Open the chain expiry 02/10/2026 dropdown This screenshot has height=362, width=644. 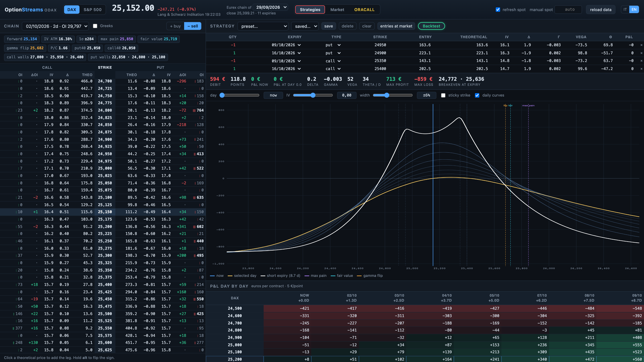[56, 26]
